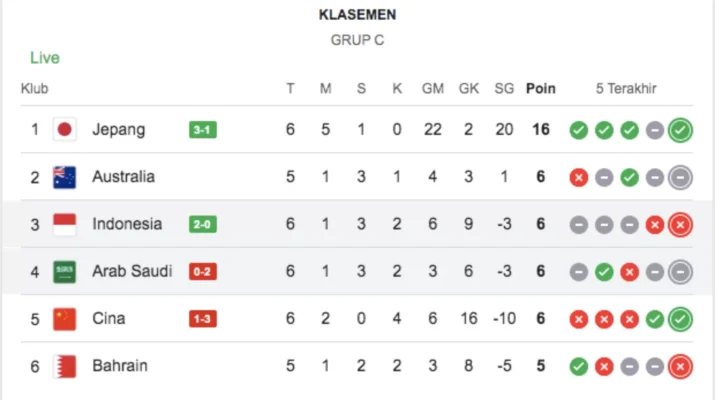The height and width of the screenshot is (400, 715).
Task: Click the 5 Terakhir column header
Action: [x=626, y=88]
